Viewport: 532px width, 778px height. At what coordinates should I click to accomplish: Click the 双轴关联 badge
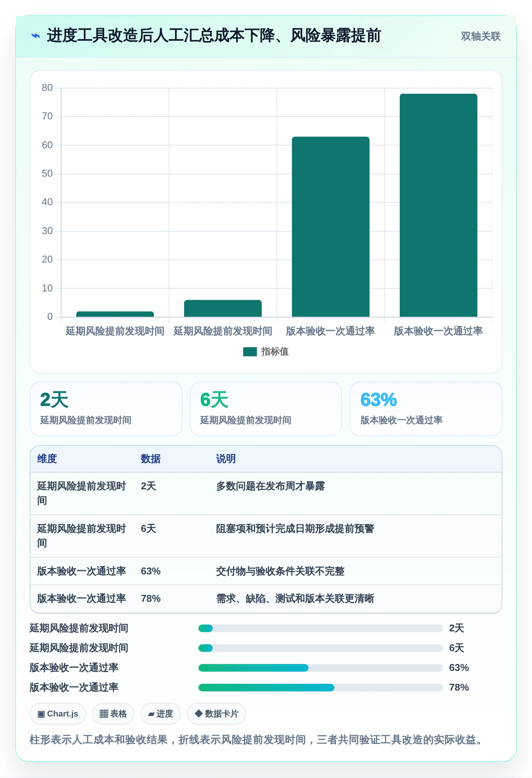click(481, 36)
